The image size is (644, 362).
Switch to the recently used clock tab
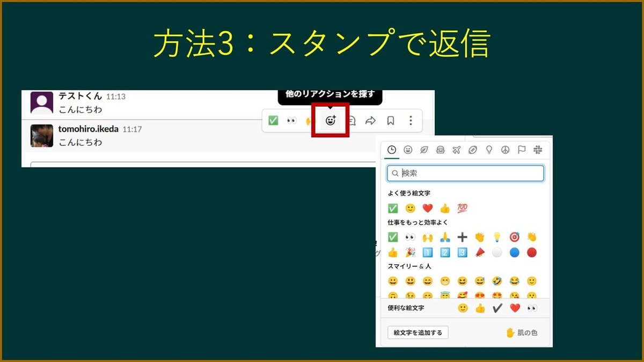click(x=392, y=150)
